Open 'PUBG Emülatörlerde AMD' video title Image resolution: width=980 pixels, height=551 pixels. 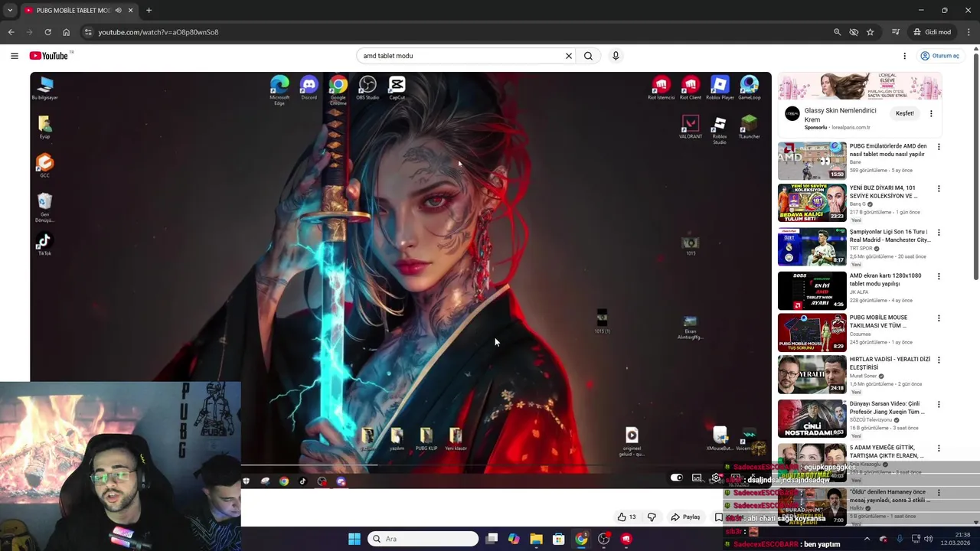tap(888, 150)
